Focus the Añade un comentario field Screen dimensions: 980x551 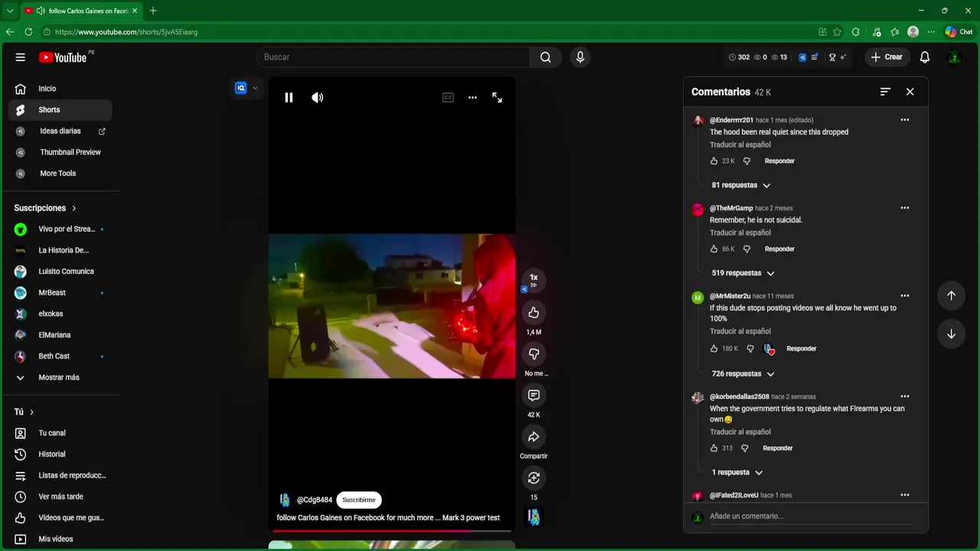(x=810, y=517)
